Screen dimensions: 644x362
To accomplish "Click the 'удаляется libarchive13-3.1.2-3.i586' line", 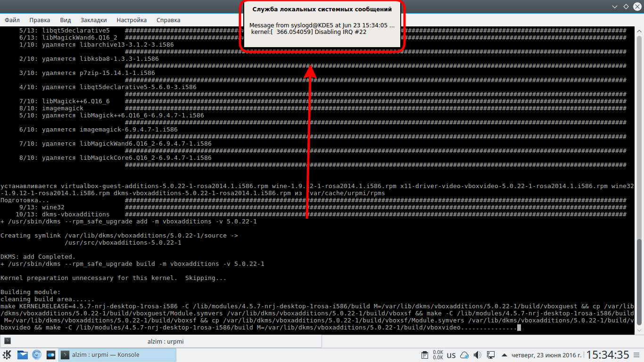I will click(97, 45).
